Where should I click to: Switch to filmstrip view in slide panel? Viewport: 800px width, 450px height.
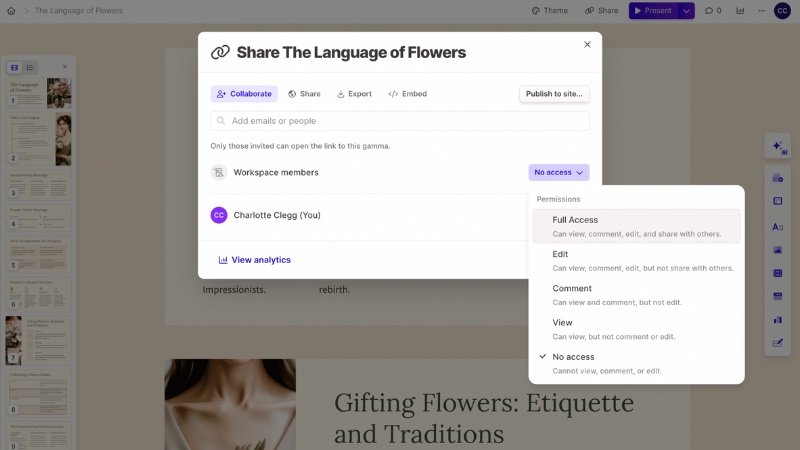[14, 67]
